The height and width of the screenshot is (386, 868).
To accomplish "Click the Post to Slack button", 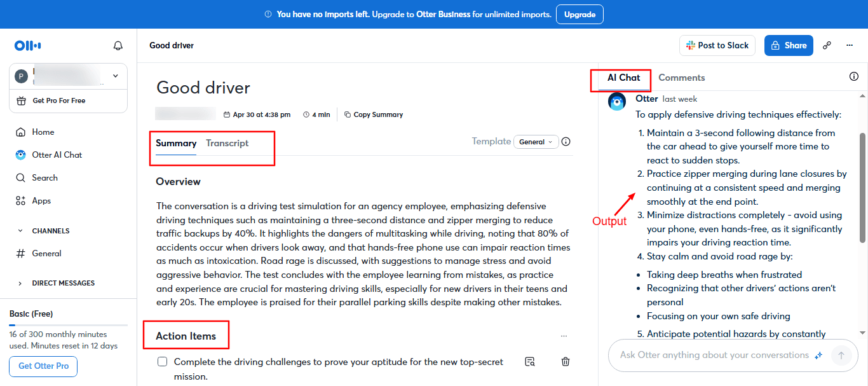I will click(x=717, y=46).
